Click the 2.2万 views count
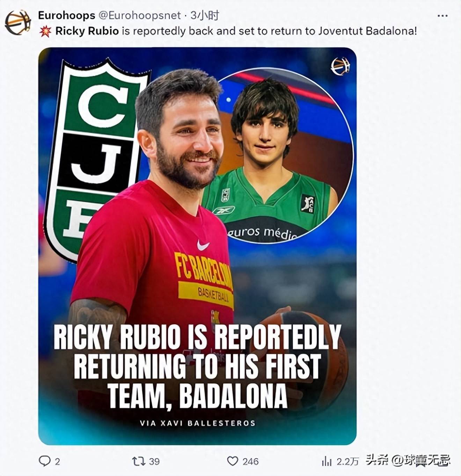The height and width of the screenshot is (476, 461). tap(347, 461)
